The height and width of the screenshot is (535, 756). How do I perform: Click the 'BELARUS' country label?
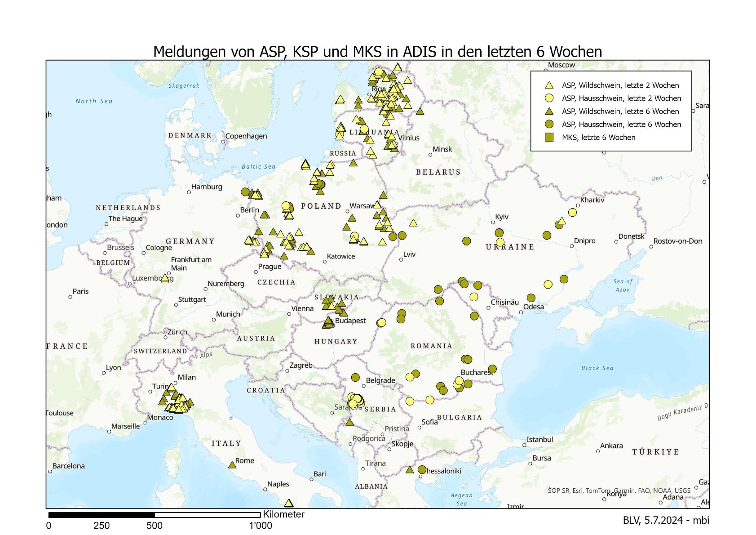[438, 172]
